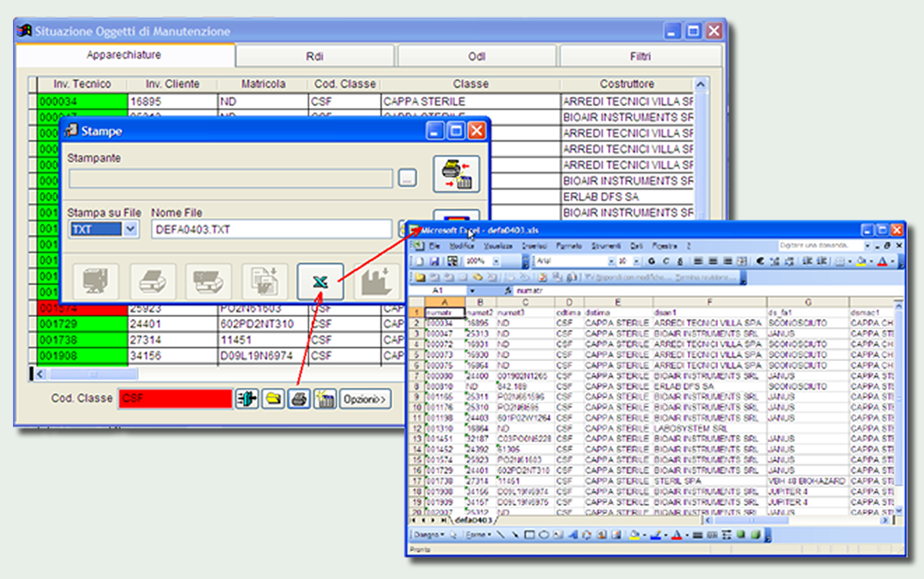Click drawing toolbar line color brush
This screenshot has width=924, height=579.
tap(655, 535)
